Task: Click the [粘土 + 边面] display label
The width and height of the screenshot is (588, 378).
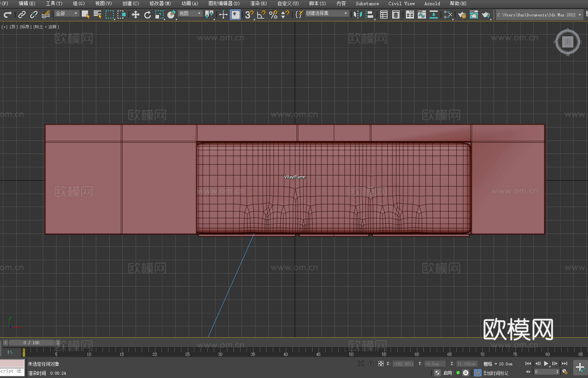Action: click(46, 27)
